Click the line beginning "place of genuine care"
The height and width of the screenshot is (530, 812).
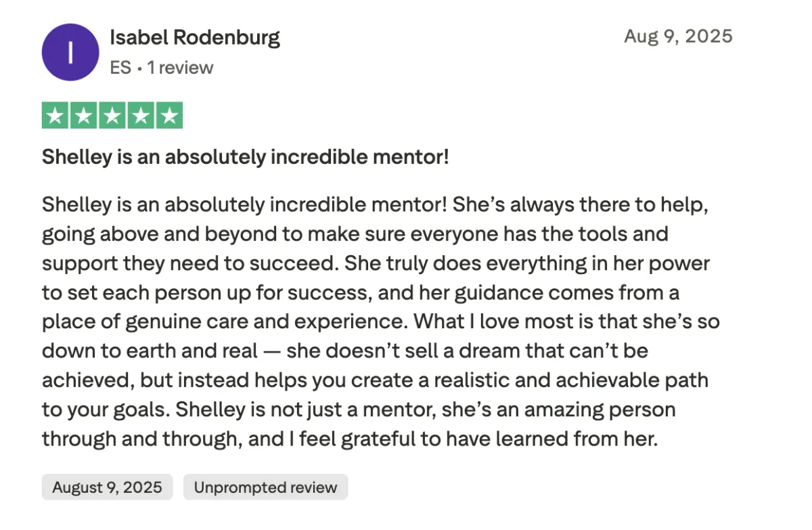coord(381,322)
